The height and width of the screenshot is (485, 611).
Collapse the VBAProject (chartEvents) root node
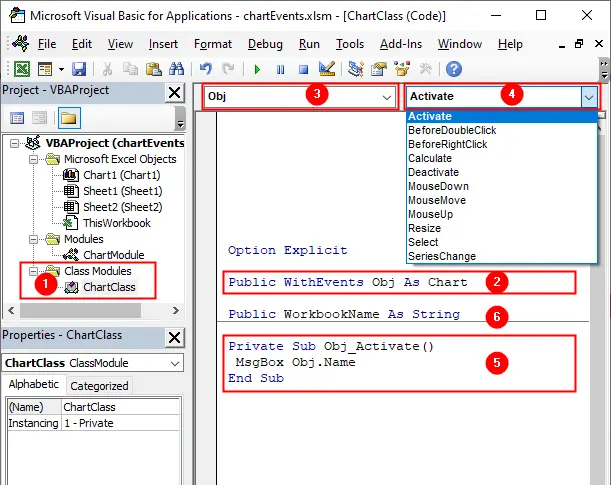(x=14, y=144)
